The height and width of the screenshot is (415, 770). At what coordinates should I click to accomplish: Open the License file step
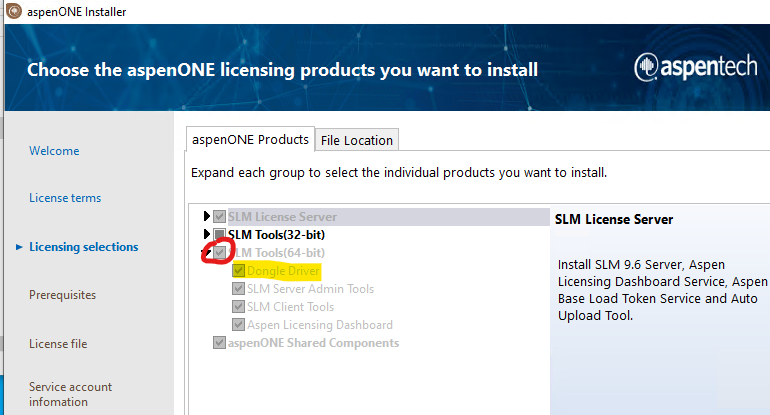(x=58, y=344)
